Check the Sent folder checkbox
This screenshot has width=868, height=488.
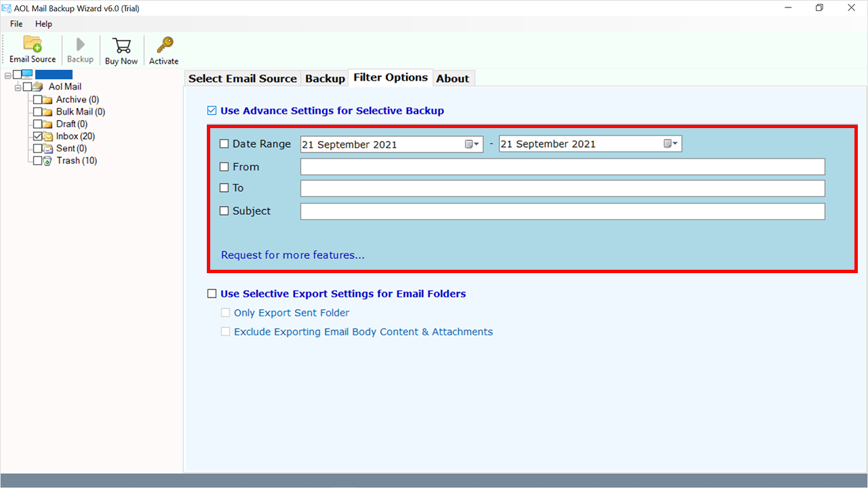(38, 148)
